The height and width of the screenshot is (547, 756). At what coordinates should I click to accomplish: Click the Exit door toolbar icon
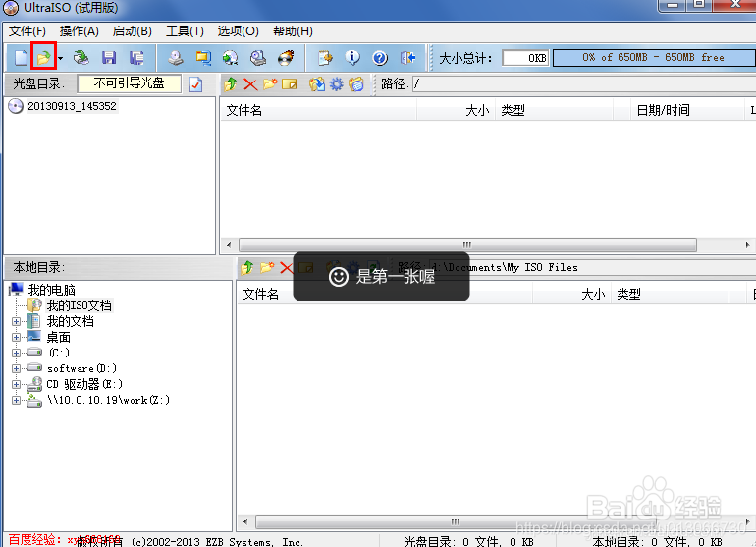pyautogui.click(x=407, y=58)
